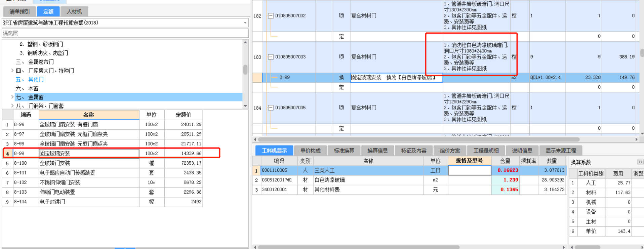The image size is (644, 249).
Task: Collapse item 010805007002 in the bill table
Action: [x=271, y=16]
